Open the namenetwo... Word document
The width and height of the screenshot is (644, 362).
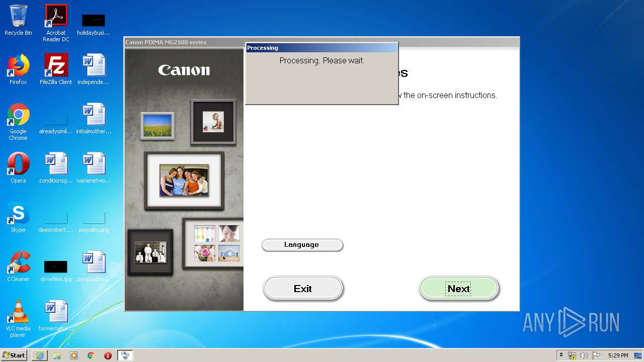pos(93,168)
